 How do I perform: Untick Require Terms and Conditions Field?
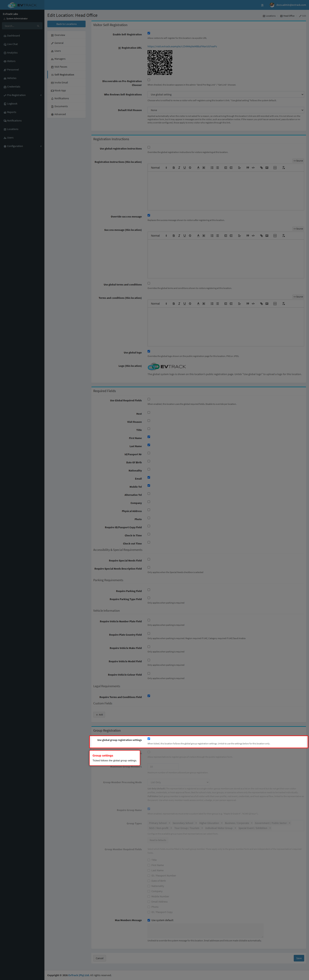149,696
